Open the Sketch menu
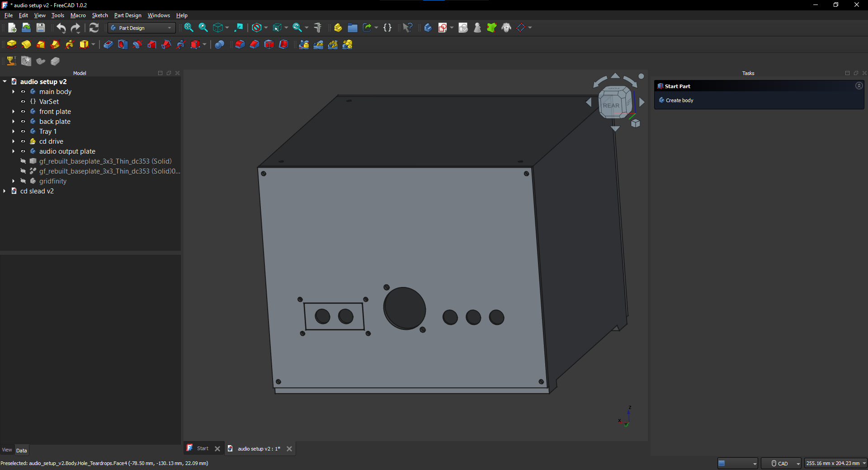 [x=100, y=15]
